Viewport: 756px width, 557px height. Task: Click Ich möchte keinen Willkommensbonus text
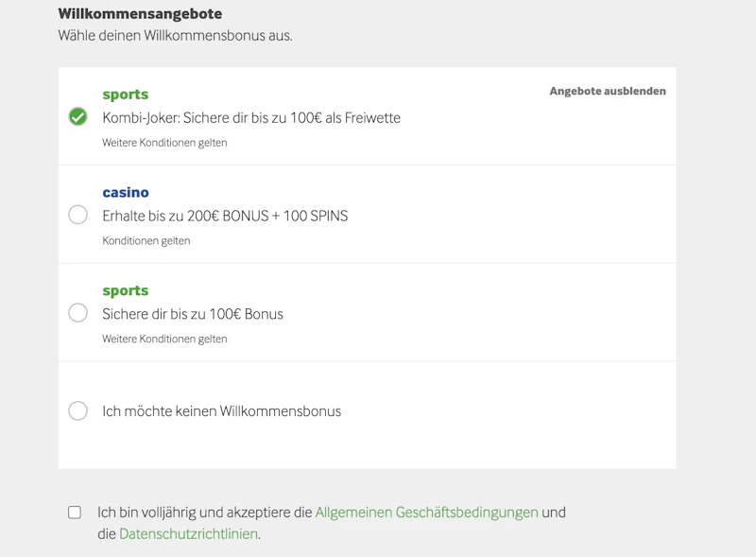[221, 411]
